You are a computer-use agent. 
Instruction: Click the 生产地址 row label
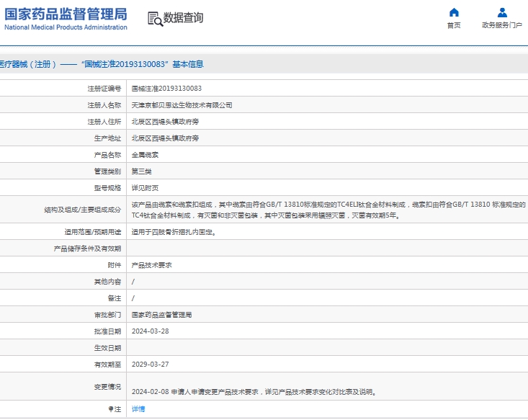[107, 138]
